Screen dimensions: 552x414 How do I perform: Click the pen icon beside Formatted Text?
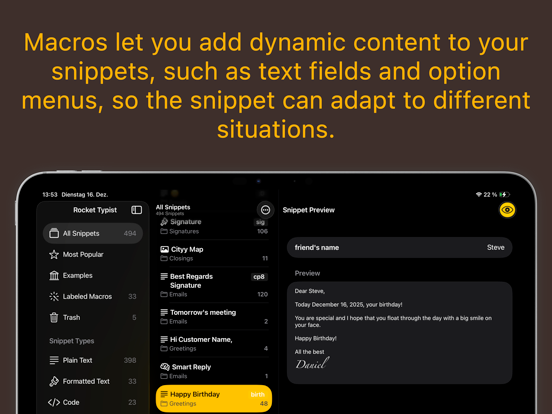(54, 381)
